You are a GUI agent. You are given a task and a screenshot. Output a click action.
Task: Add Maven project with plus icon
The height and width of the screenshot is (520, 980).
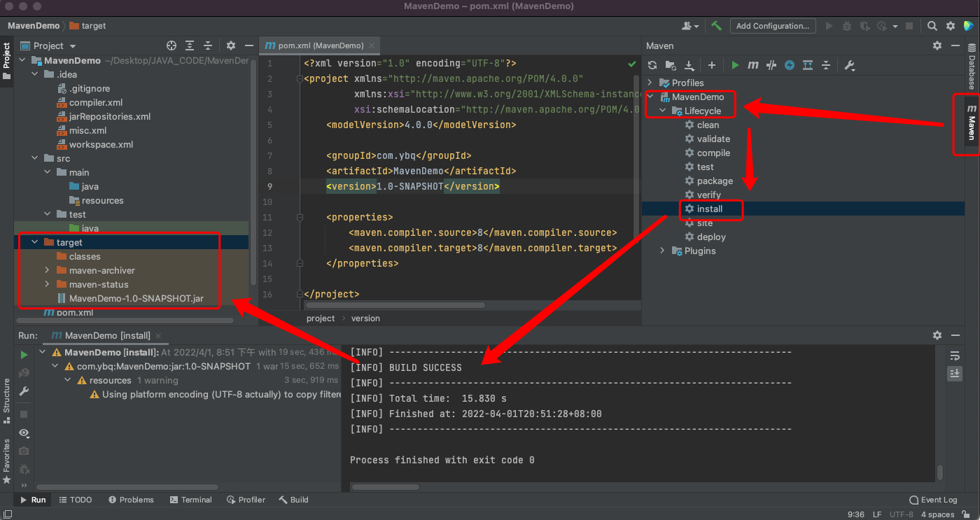click(x=712, y=65)
